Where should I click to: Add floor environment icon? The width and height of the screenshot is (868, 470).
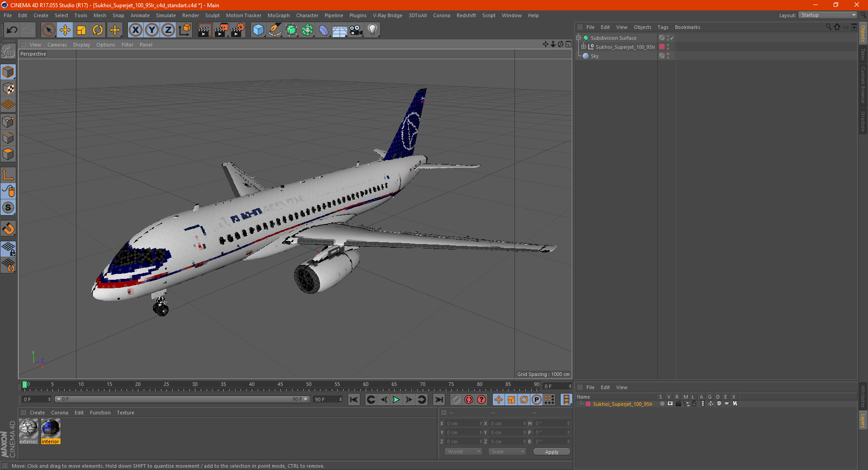pos(340,30)
